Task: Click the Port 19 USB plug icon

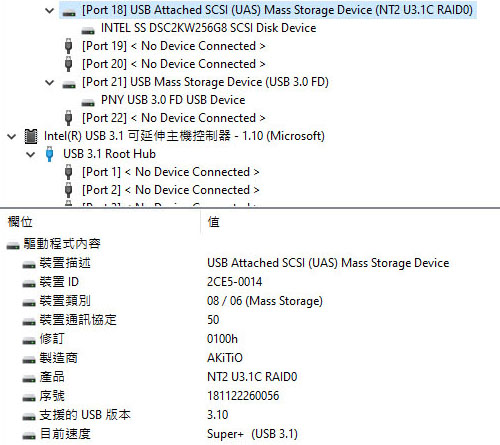Action: coord(68,46)
